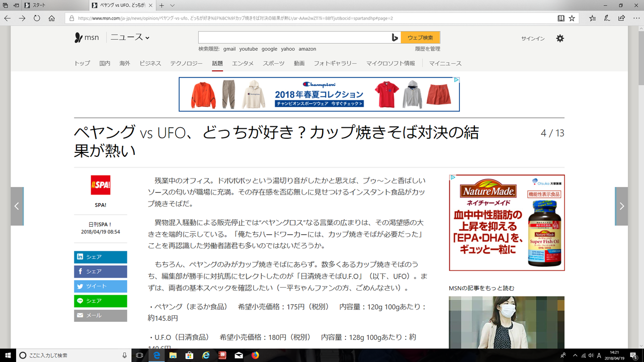Send article by メール
The width and height of the screenshot is (644, 362).
click(x=101, y=315)
